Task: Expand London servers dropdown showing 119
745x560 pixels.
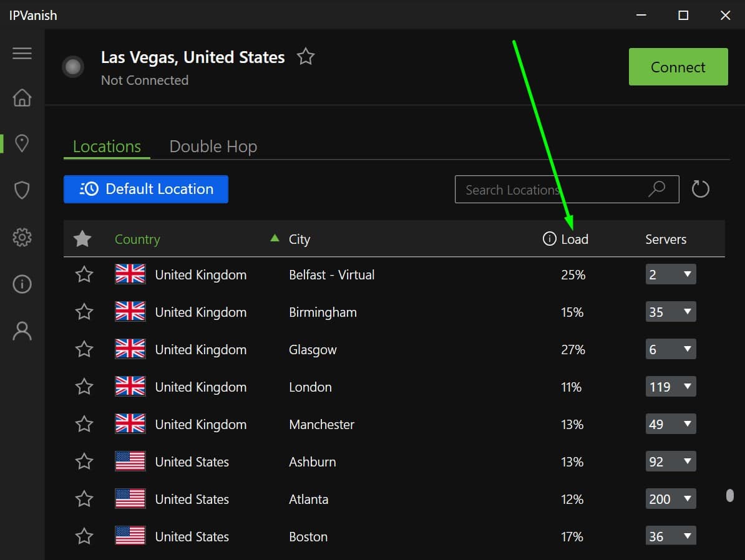Action: coord(670,387)
